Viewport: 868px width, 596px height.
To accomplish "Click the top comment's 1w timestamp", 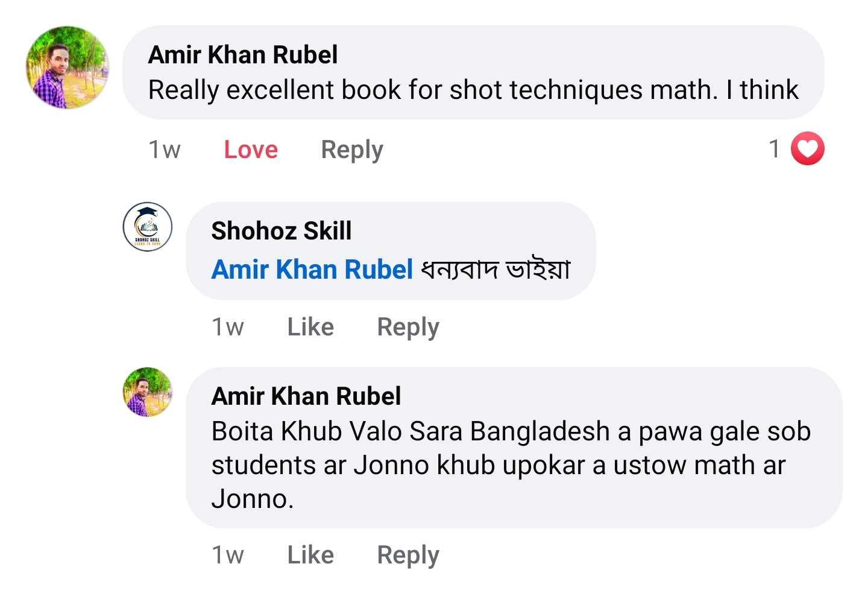I will pyautogui.click(x=165, y=150).
